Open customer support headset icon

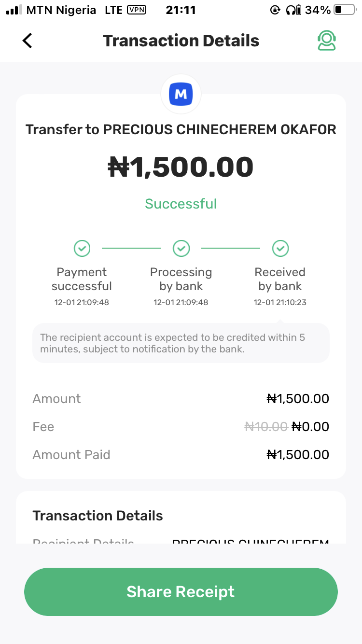pyautogui.click(x=327, y=41)
